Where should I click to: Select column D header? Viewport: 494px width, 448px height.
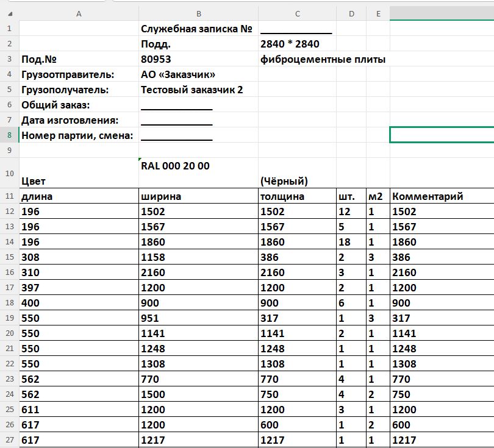pos(351,14)
